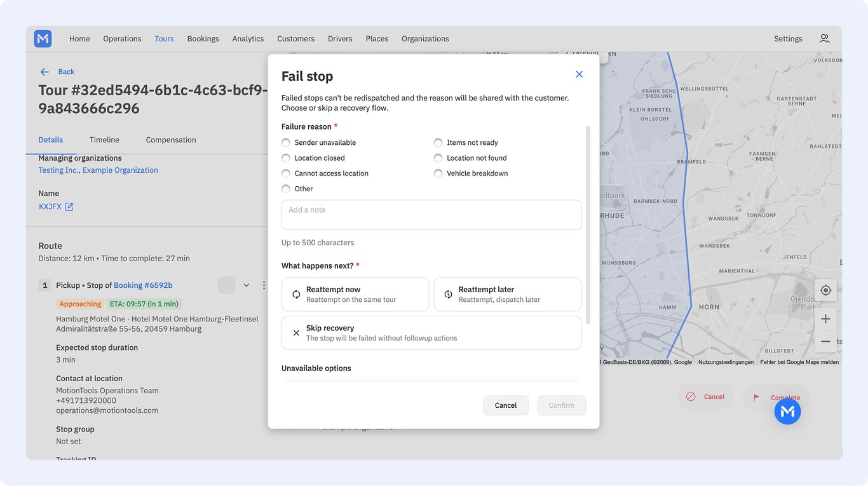Zoom in on the map
The height and width of the screenshot is (486, 868).
point(825,319)
